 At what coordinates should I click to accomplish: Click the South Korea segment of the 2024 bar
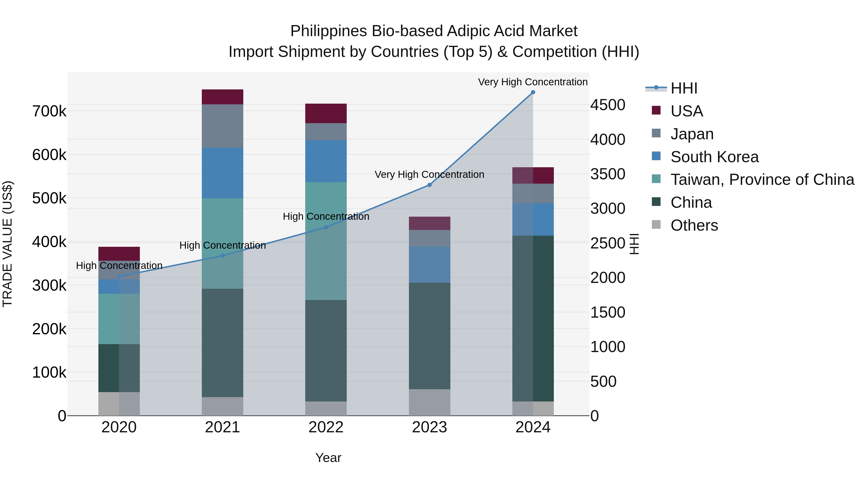tap(533, 220)
